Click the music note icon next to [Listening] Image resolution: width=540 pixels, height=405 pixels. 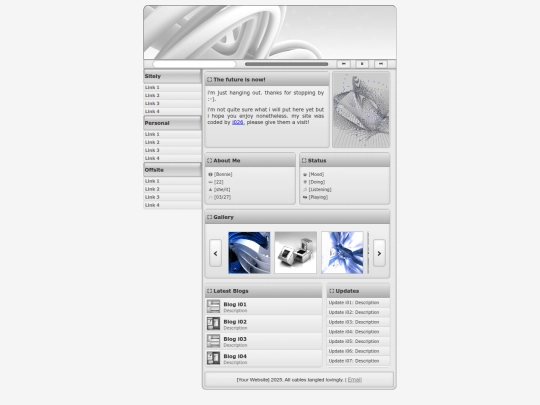click(x=305, y=189)
